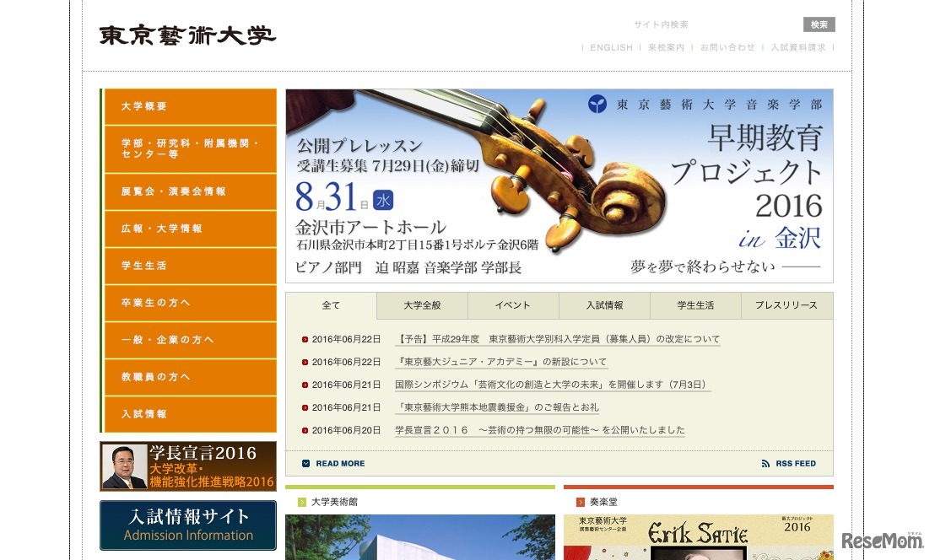The width and height of the screenshot is (935, 560).
Task: Open the 入試資料請求 header link
Action: 797,48
